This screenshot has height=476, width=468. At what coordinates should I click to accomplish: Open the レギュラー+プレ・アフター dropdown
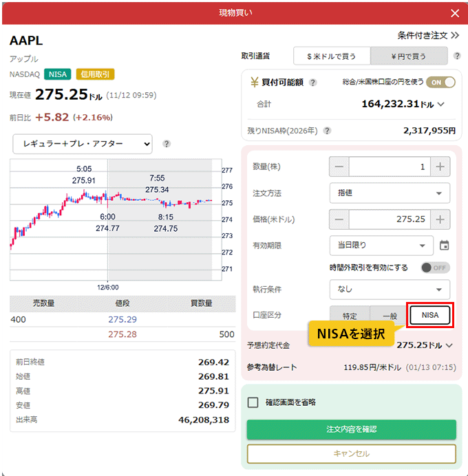82,144
